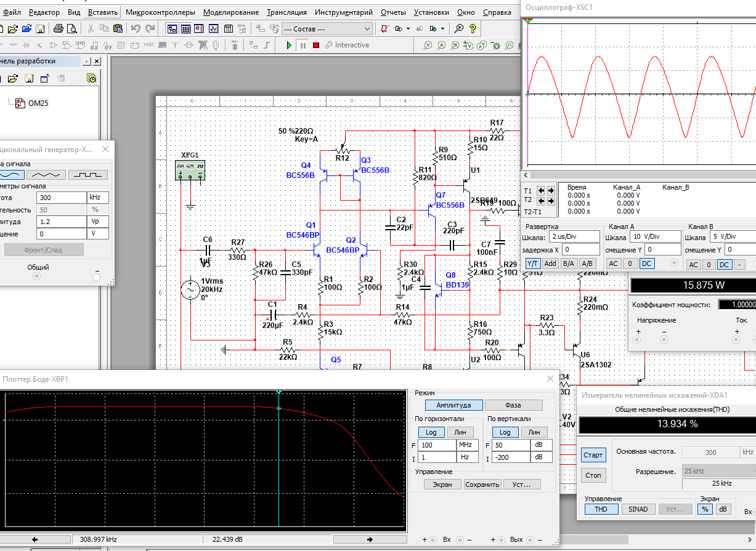Start simulation with the green Run button
The height and width of the screenshot is (551, 756).
(x=289, y=45)
